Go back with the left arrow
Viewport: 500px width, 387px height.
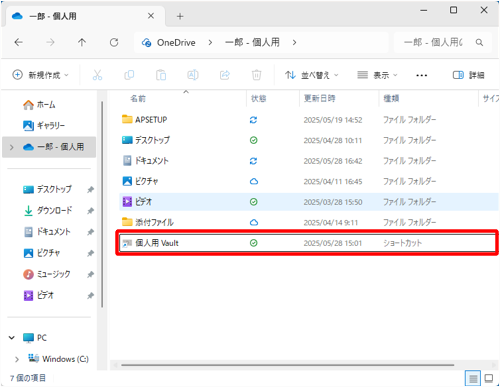tap(19, 42)
